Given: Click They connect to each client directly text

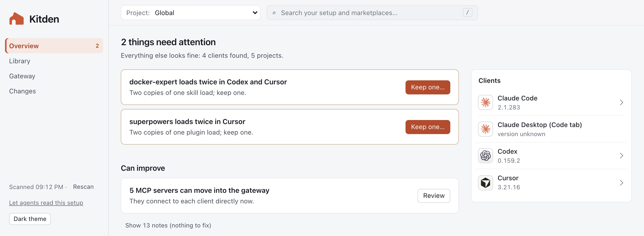Looking at the screenshot, I should click(x=191, y=201).
